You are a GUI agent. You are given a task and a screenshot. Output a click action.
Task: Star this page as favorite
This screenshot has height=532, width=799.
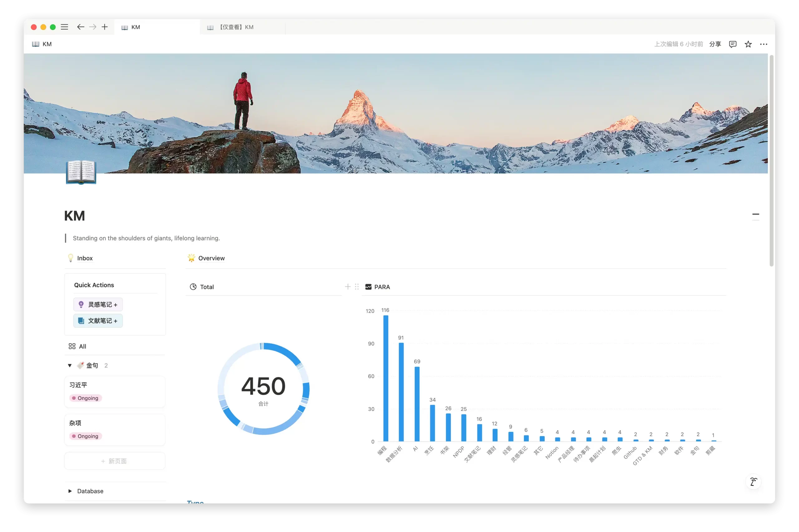[748, 44]
